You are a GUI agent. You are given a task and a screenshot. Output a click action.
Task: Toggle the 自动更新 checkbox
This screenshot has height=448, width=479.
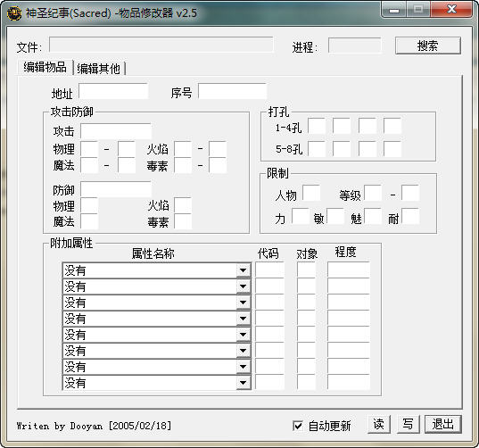(x=298, y=426)
